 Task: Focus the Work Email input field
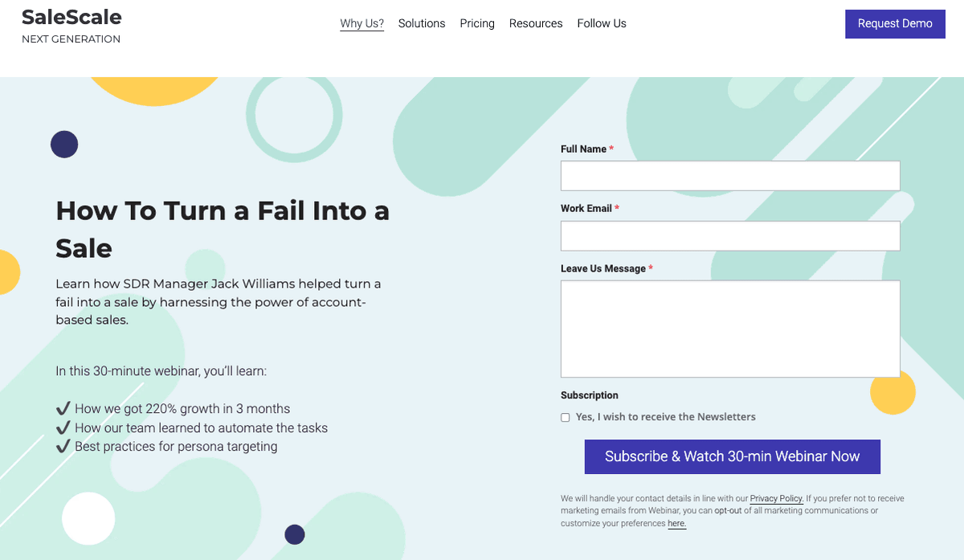pos(730,235)
